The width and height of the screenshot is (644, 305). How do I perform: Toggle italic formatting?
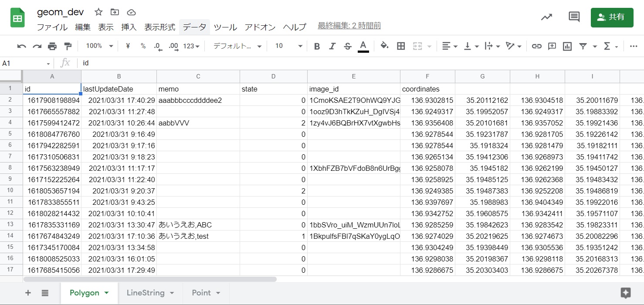pyautogui.click(x=332, y=46)
